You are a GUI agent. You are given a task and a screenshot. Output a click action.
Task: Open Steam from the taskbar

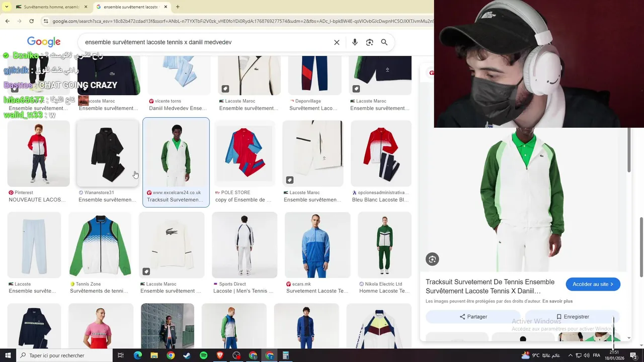tap(187, 355)
